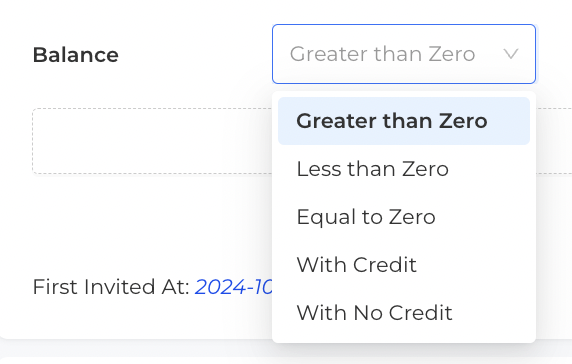Click the grey Greater than Zero placeholder text
The height and width of the screenshot is (364, 572).
(x=382, y=54)
